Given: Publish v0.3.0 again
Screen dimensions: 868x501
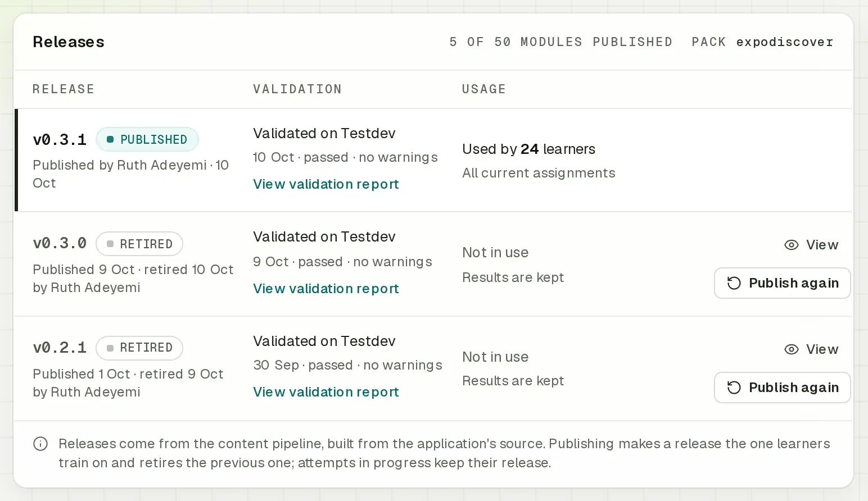Looking at the screenshot, I should [782, 283].
